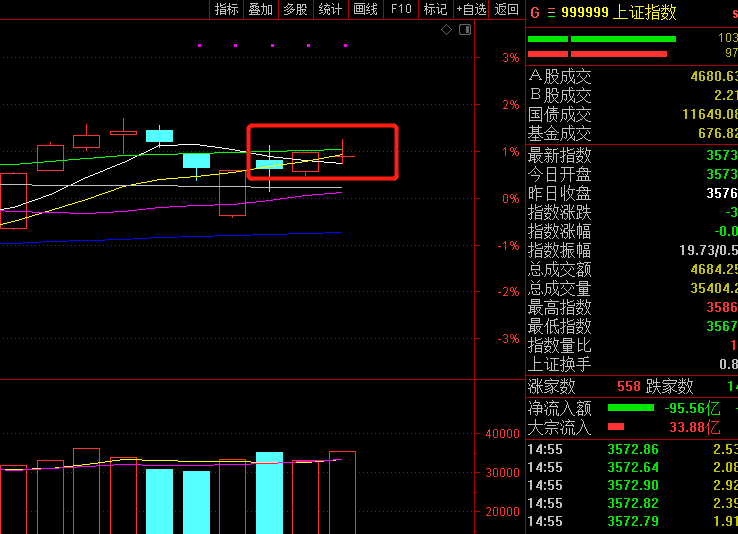738x534 pixels.
Task: Click the 涨家数 558 value
Action: pyautogui.click(x=628, y=386)
